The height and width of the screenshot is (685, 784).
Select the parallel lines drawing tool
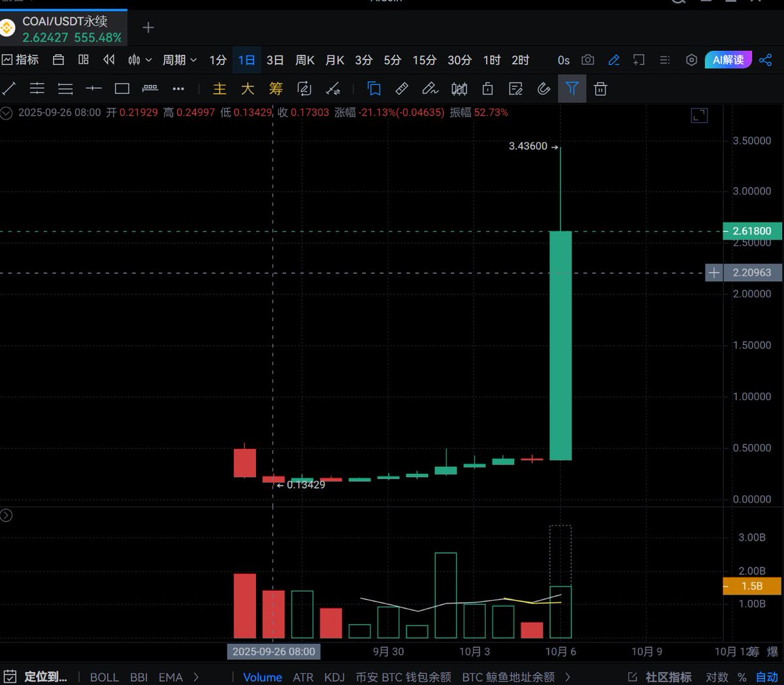(x=65, y=89)
